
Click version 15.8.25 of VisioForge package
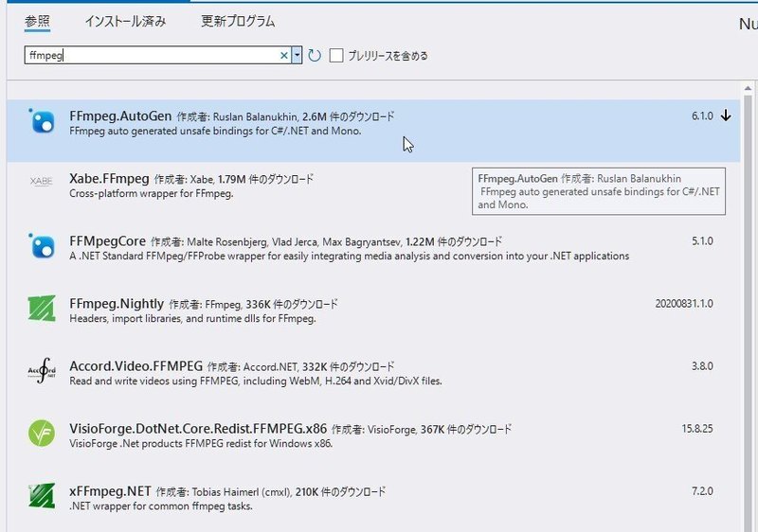tap(697, 429)
